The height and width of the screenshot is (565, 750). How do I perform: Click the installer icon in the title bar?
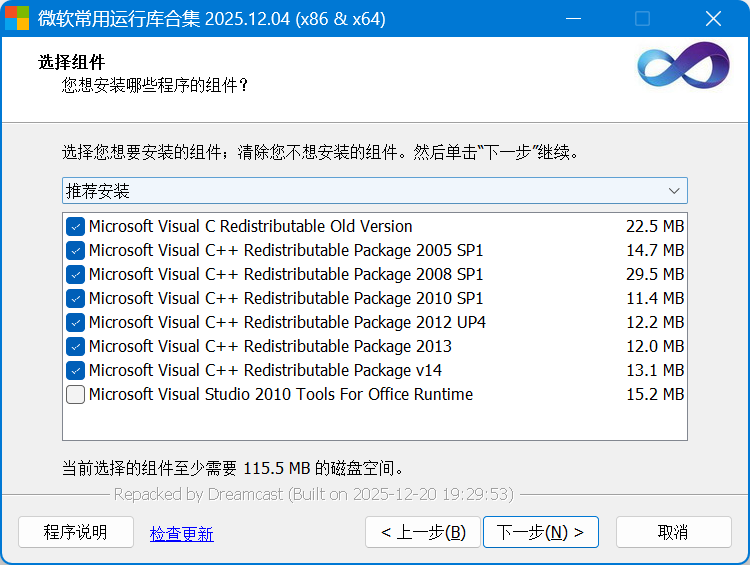tap(17, 19)
